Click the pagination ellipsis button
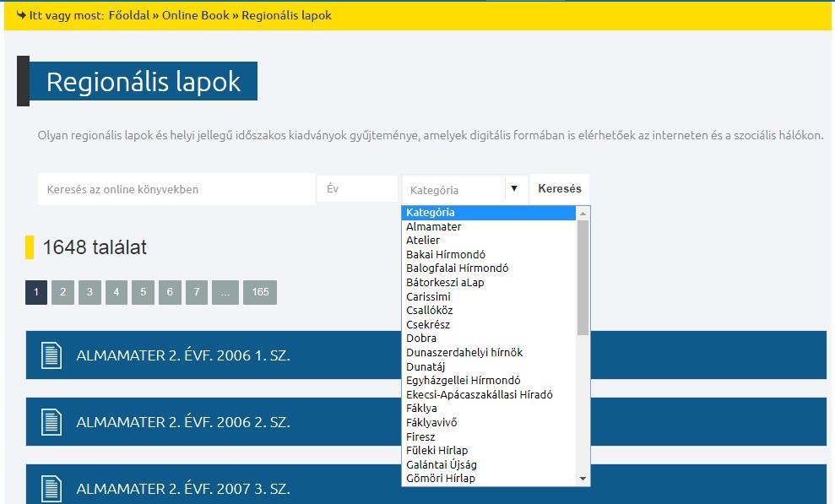 coord(225,292)
